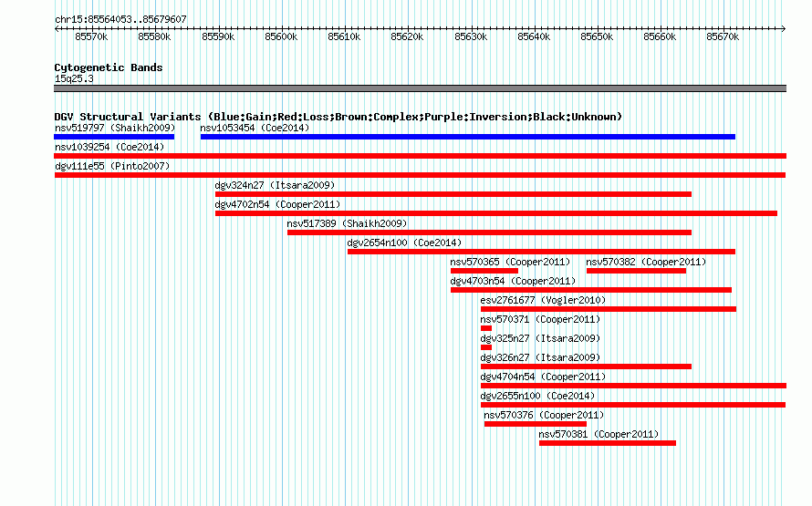Click the nsv519797 (Shaikh2009) blue gain bar

114,137
